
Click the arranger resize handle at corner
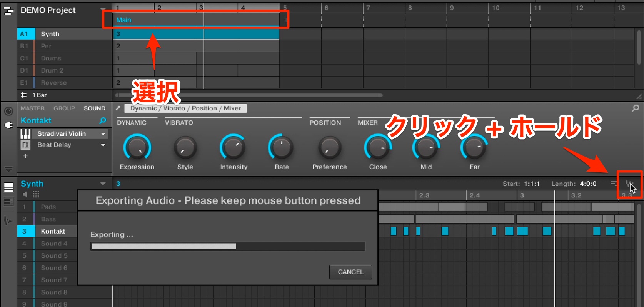(x=639, y=96)
